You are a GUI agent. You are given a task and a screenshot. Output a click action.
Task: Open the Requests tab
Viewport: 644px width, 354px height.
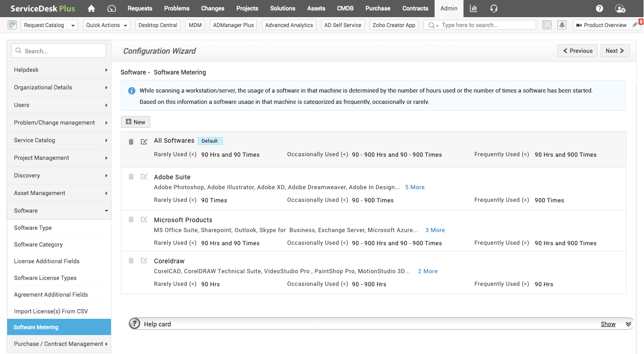140,8
